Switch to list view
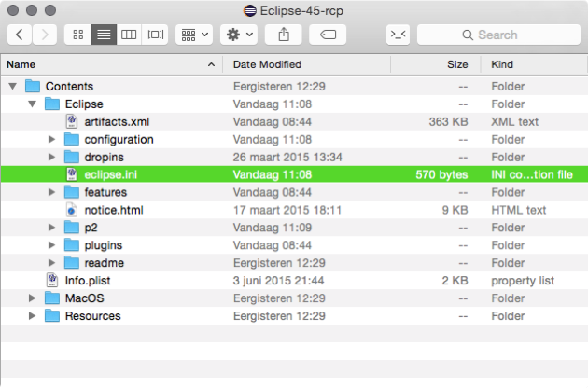 click(x=104, y=35)
